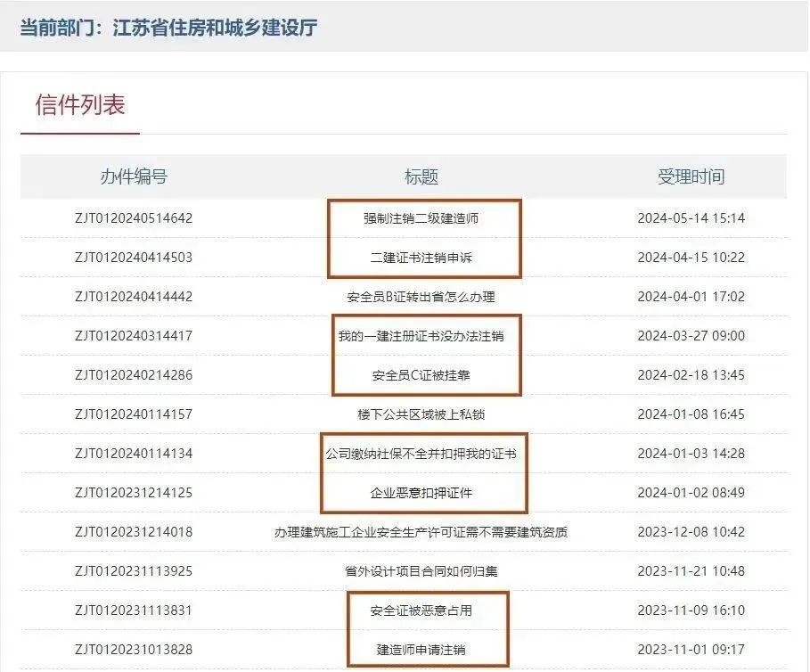Click the date 2024-03-27 09:00
The width and height of the screenshot is (810, 672).
coord(691,336)
